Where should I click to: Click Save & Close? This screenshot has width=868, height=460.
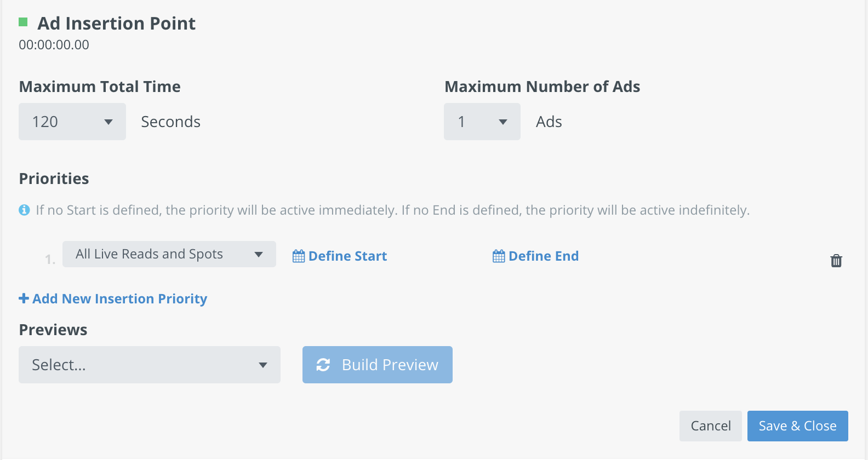(x=798, y=426)
